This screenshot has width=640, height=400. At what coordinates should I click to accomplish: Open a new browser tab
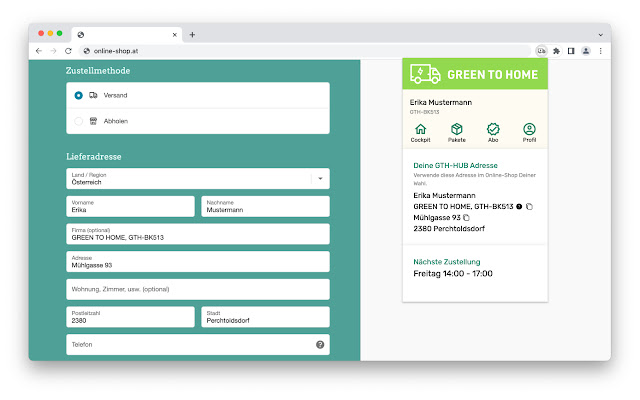point(192,35)
